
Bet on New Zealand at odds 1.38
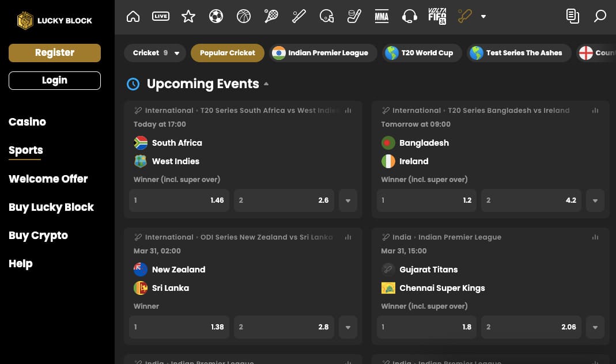179,327
